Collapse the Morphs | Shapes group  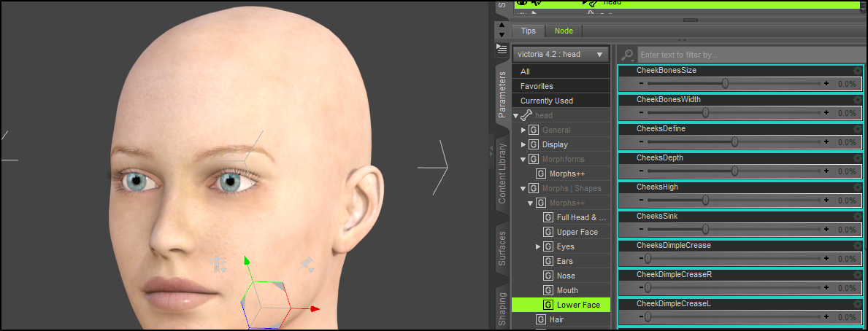click(523, 189)
